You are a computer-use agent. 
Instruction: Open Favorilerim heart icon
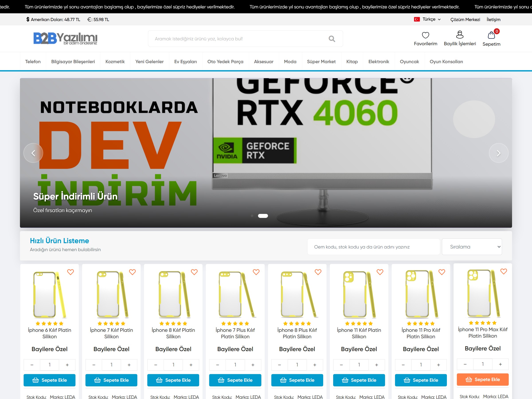point(425,35)
